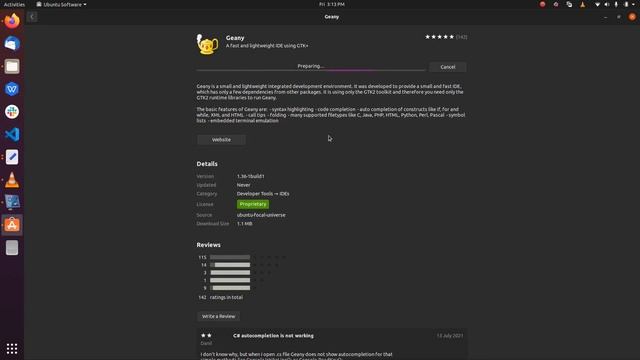
Task: Click the 142 ratings in total text
Action: click(x=220, y=297)
